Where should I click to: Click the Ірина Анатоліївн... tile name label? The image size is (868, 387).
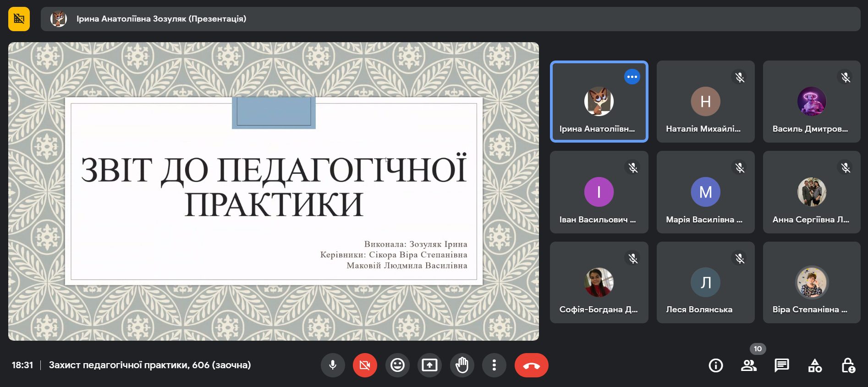click(597, 129)
